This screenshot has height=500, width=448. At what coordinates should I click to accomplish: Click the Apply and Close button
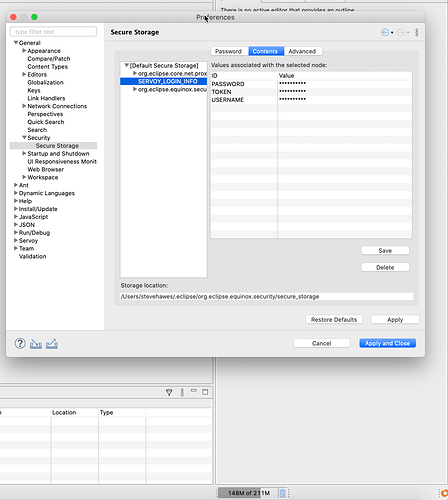[x=387, y=343]
